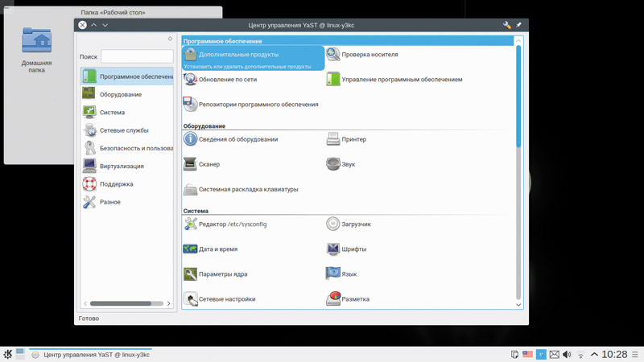
Task: Click the Поиск search input field
Action: click(137, 56)
